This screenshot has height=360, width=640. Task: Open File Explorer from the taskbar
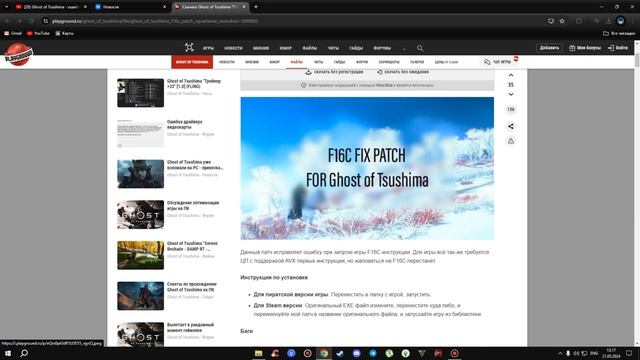(x=258, y=353)
